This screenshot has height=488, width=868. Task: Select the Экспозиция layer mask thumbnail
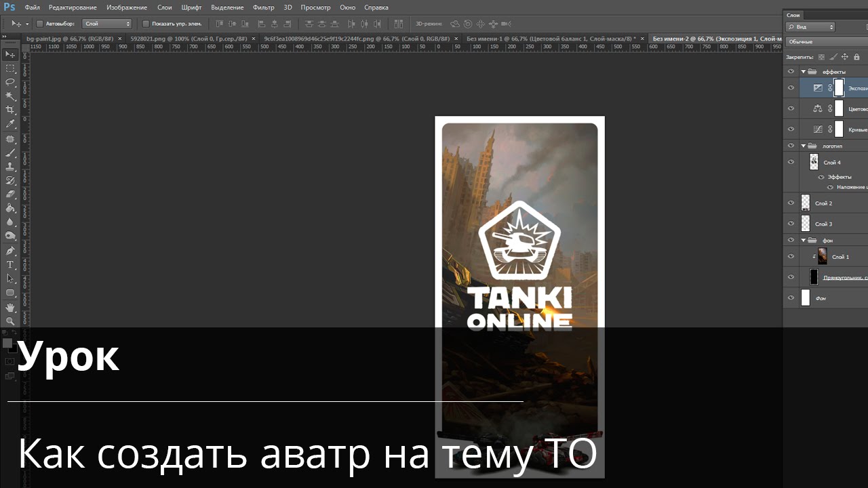[839, 87]
